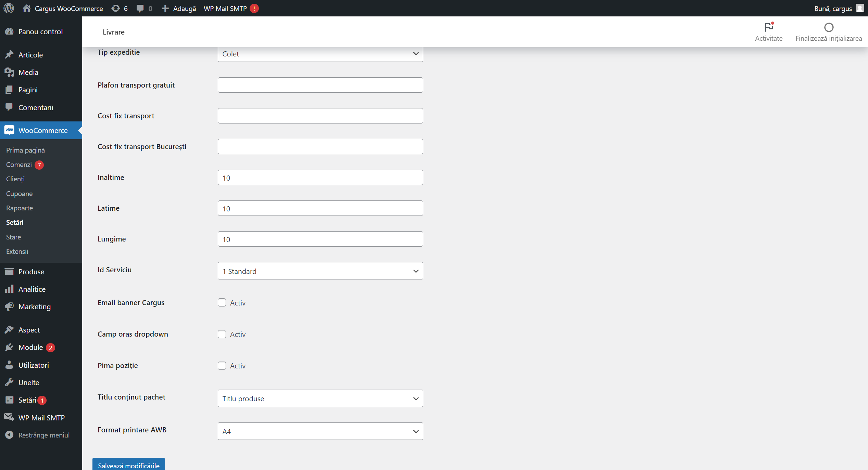Click the WP Mail SMTP alert badge

click(x=254, y=8)
